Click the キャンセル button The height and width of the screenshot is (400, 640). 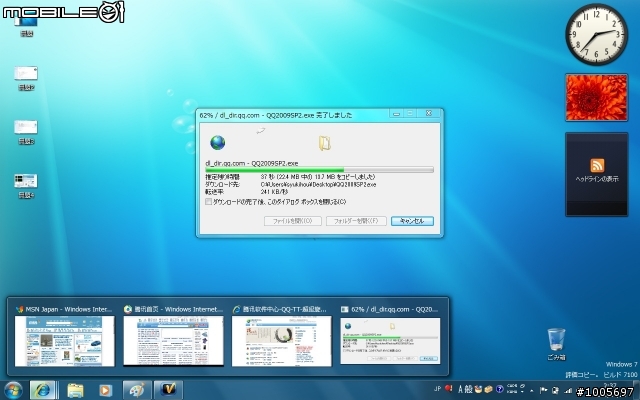(x=412, y=221)
